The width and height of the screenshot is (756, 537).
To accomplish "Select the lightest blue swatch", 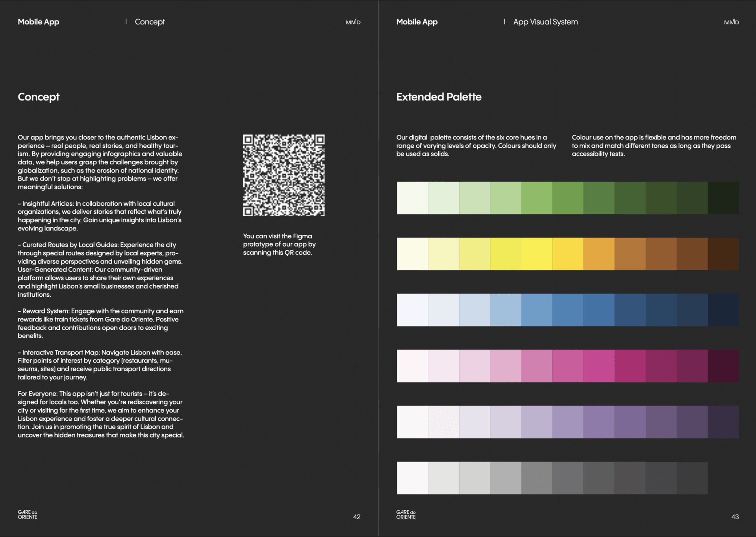I will coord(412,310).
